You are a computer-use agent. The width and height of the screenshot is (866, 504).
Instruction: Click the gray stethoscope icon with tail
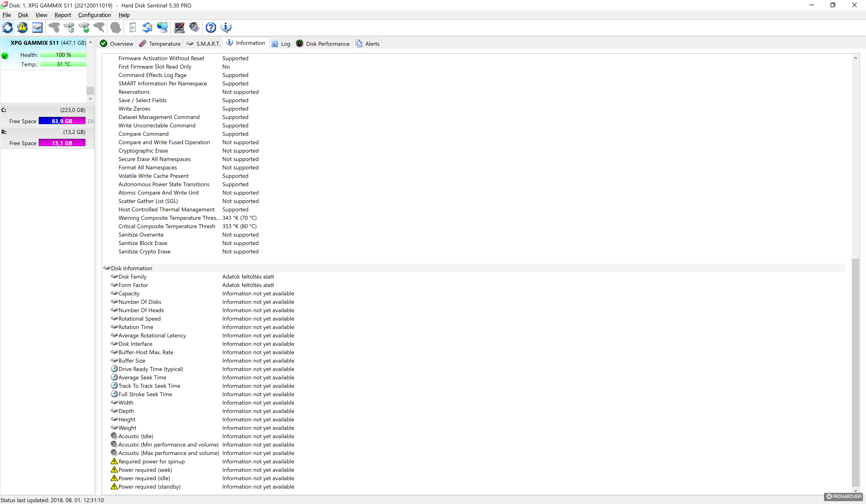tap(99, 28)
